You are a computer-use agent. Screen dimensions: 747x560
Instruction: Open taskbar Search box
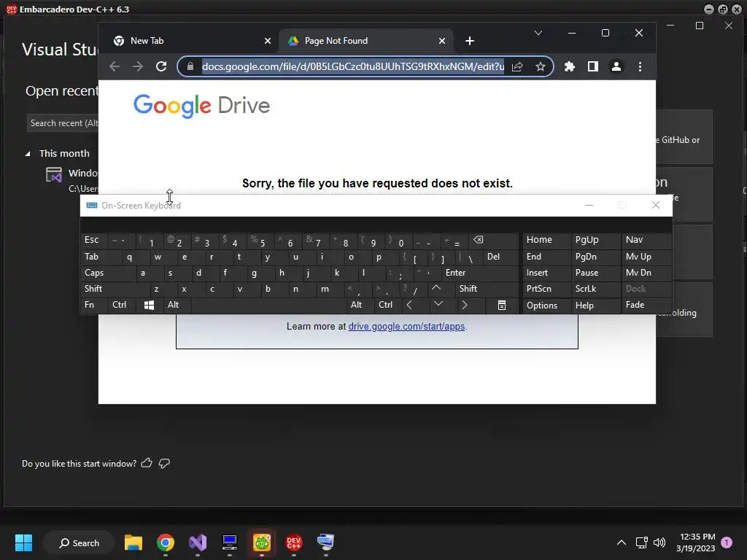79,542
